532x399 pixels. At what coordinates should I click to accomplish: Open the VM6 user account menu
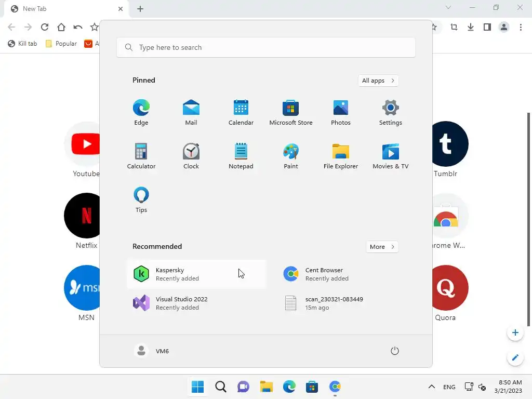[x=152, y=351]
